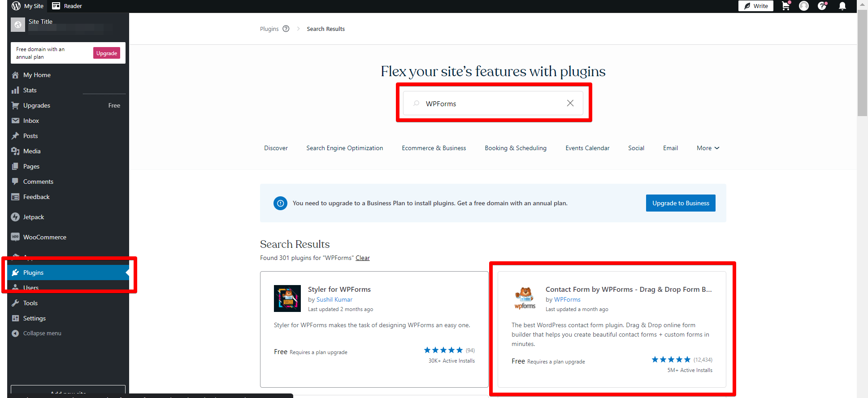Select Booking & Scheduling category
The height and width of the screenshot is (398, 868).
tap(516, 148)
